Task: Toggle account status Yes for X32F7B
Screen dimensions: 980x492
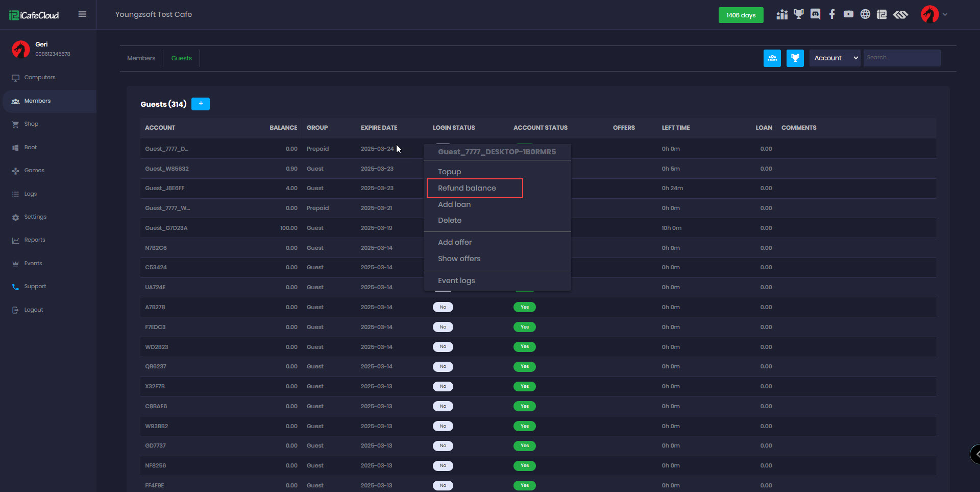Action: tap(524, 386)
